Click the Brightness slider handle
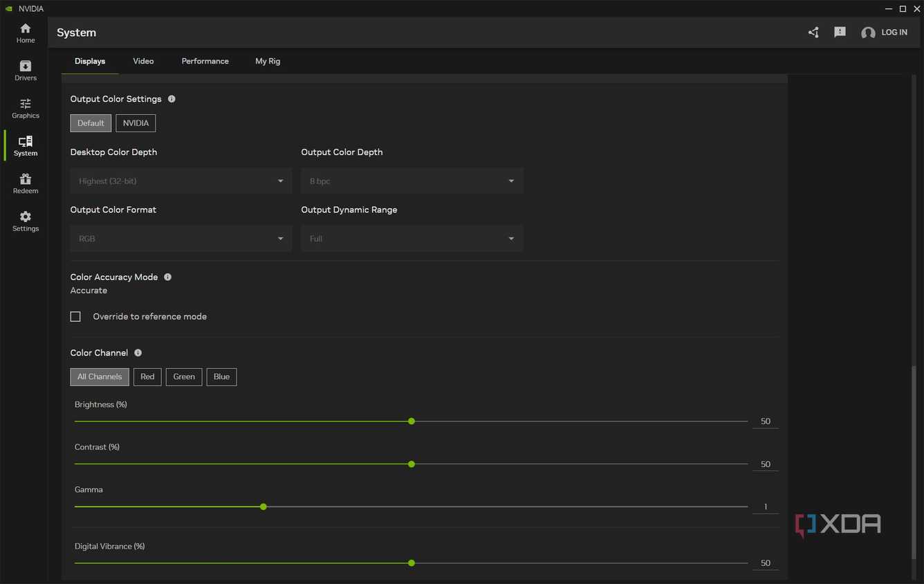The image size is (924, 584). click(412, 421)
